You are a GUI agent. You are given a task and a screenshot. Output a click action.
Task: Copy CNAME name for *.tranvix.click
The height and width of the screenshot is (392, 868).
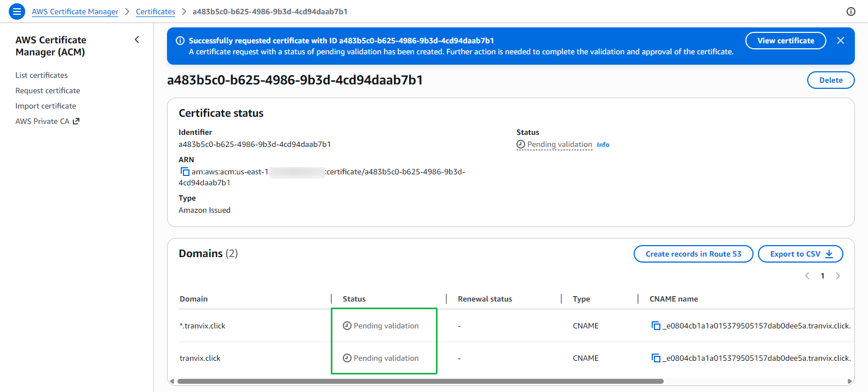[656, 326]
